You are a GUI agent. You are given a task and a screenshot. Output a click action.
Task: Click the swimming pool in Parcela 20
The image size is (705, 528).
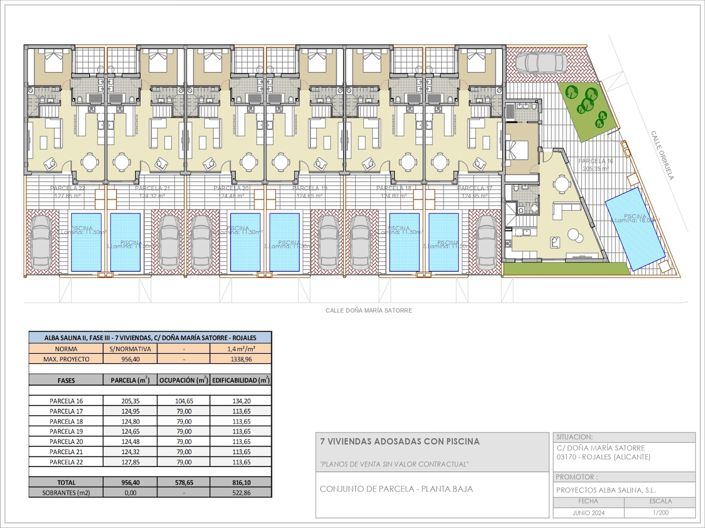coord(247,242)
